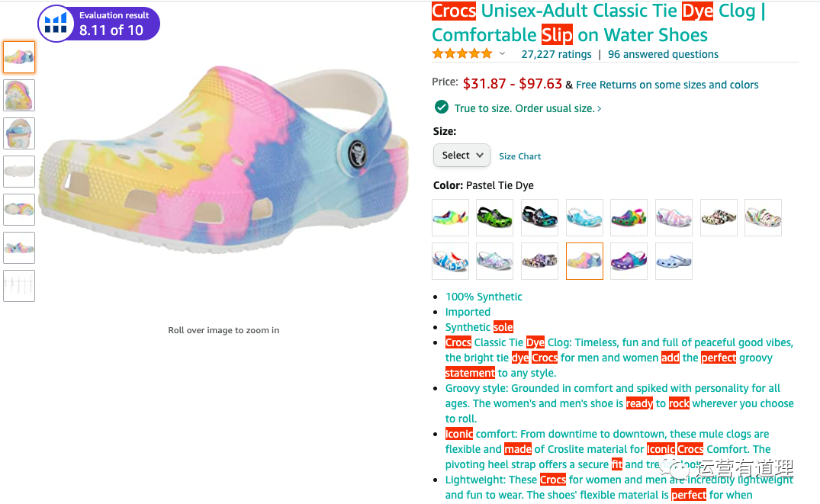Screen dimensions: 820x504
Task: Select the black and blue tie-dye clog color
Action: (x=539, y=217)
